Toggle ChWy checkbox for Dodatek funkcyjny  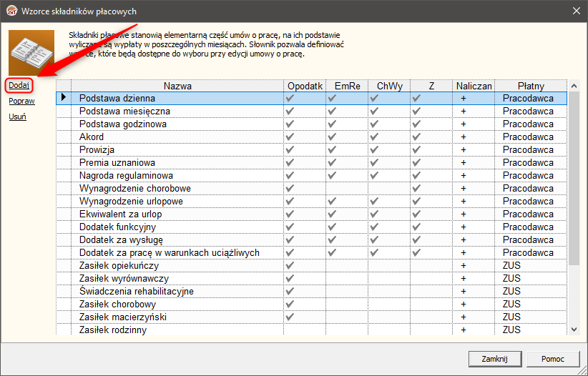point(374,227)
